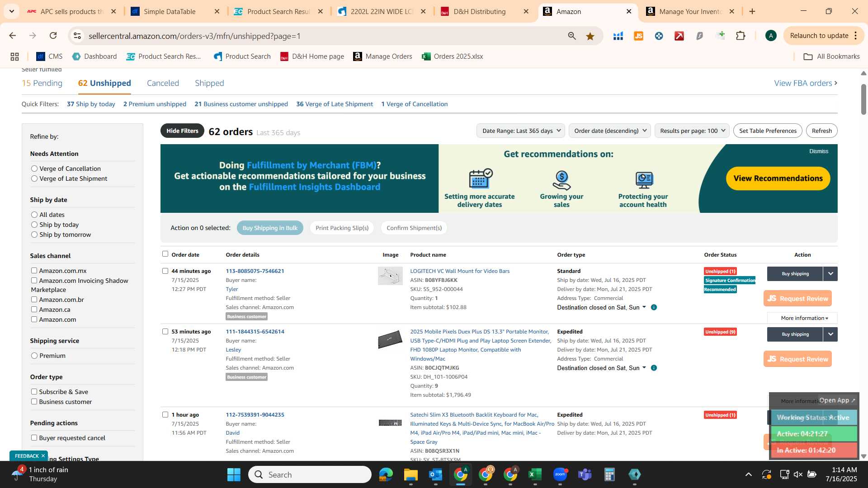Open site information icon beside the URL
Viewport: 868px width, 488px height.
pos(77,36)
